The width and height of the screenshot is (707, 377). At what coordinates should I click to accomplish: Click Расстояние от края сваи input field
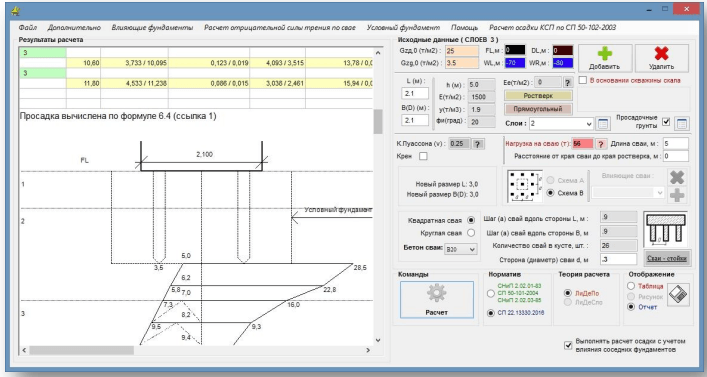click(x=675, y=156)
